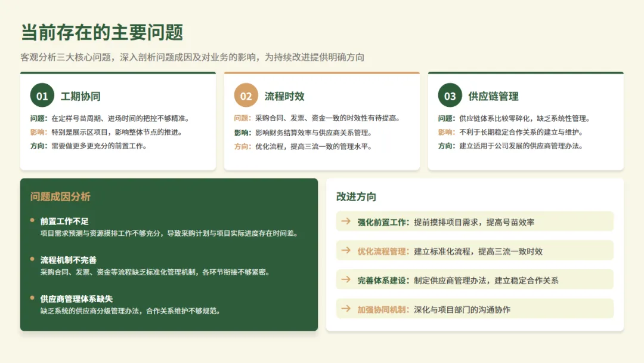Select the 前置工作不足 bullet heading
Viewport: 644px width, 363px height.
click(x=64, y=221)
